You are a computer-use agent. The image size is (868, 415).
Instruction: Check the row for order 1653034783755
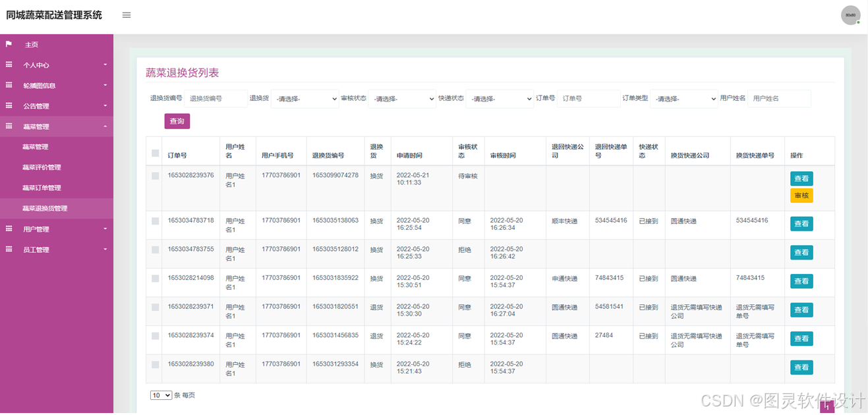pyautogui.click(x=156, y=250)
